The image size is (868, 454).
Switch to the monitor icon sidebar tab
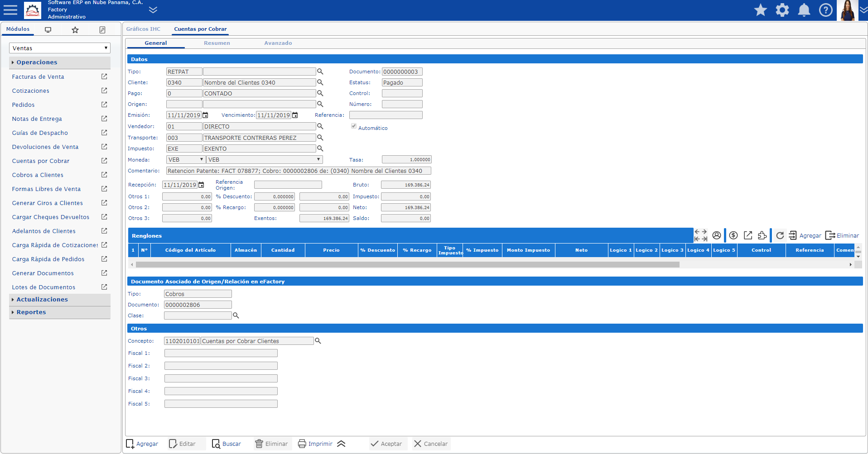(x=48, y=30)
